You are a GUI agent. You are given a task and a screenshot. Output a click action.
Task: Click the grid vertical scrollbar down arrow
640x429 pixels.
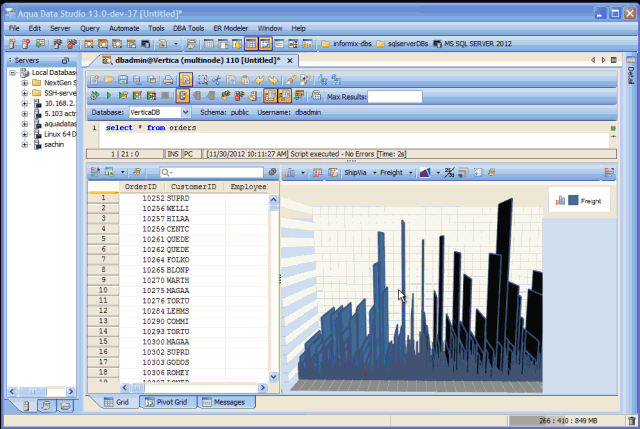click(273, 377)
